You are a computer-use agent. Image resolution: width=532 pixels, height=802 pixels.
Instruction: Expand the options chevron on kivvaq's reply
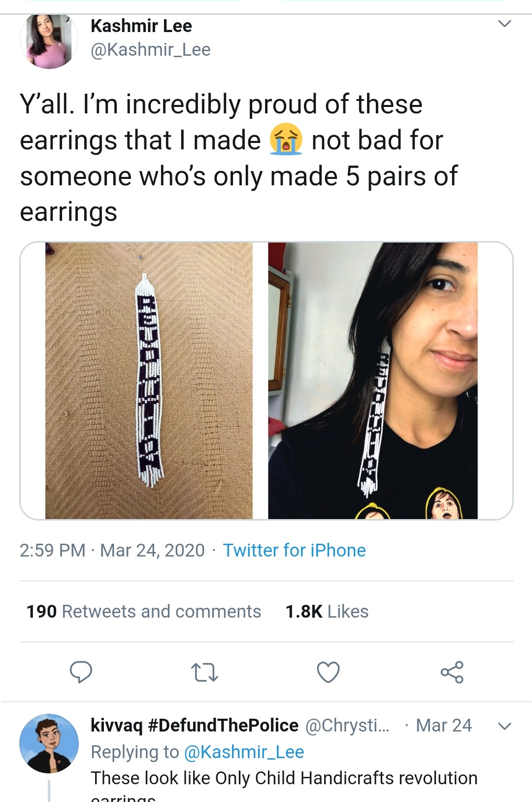(x=504, y=726)
